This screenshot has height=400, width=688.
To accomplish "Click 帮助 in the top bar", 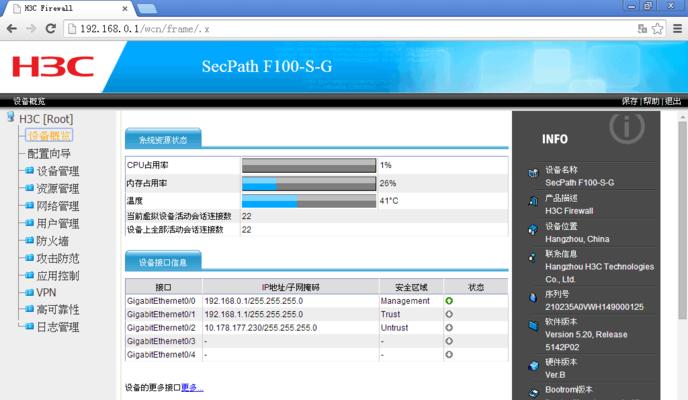I will 651,101.
